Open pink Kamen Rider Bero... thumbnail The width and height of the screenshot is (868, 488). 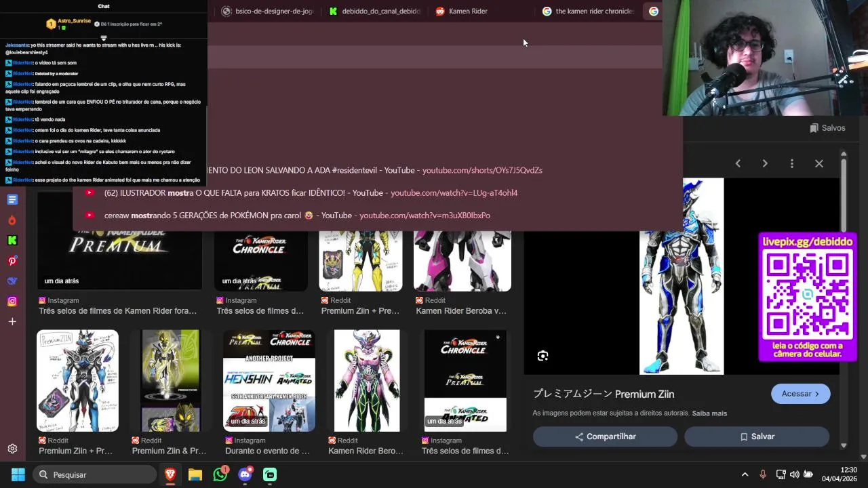(x=367, y=381)
